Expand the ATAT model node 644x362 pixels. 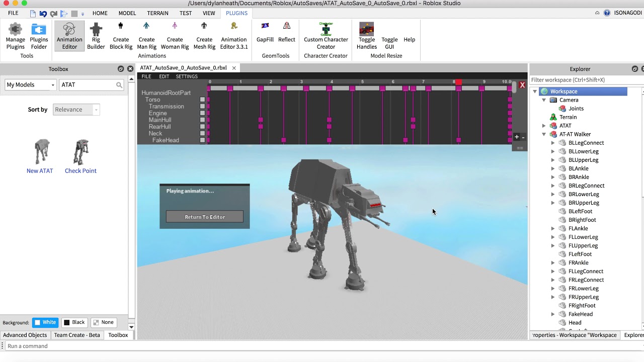pyautogui.click(x=544, y=126)
